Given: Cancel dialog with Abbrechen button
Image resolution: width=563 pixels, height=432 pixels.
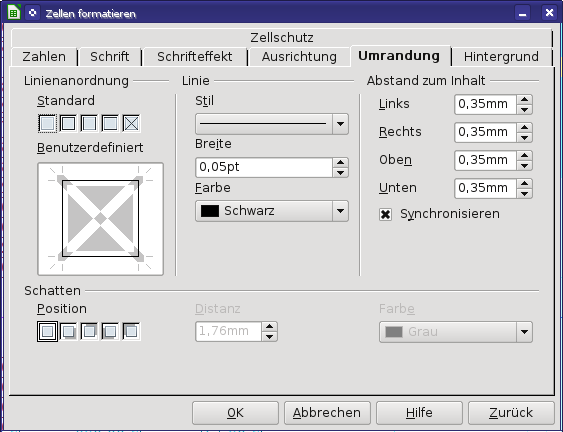Looking at the screenshot, I should (327, 413).
